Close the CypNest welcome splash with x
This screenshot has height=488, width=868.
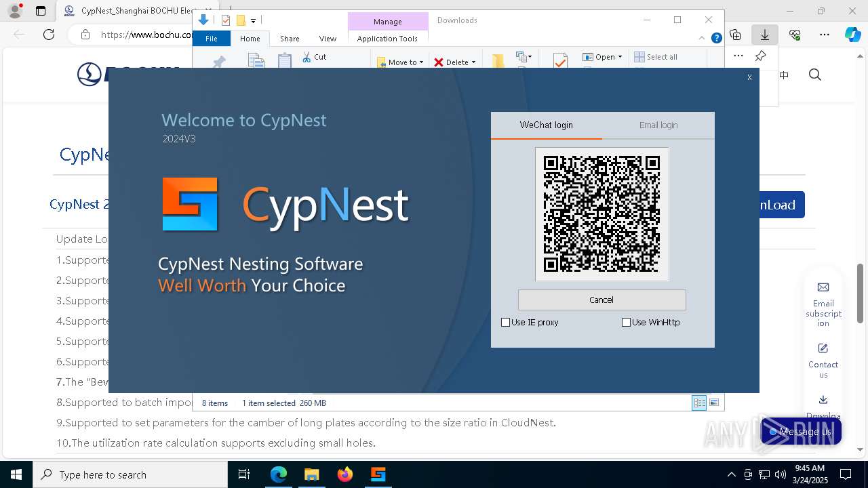point(749,77)
